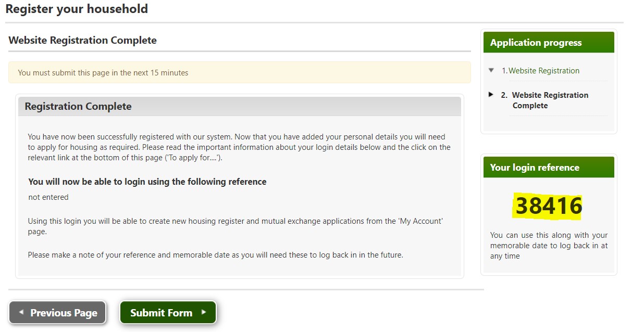
Task: Click the paragraph mentioning the 'My Account' page
Action: [x=235, y=226]
